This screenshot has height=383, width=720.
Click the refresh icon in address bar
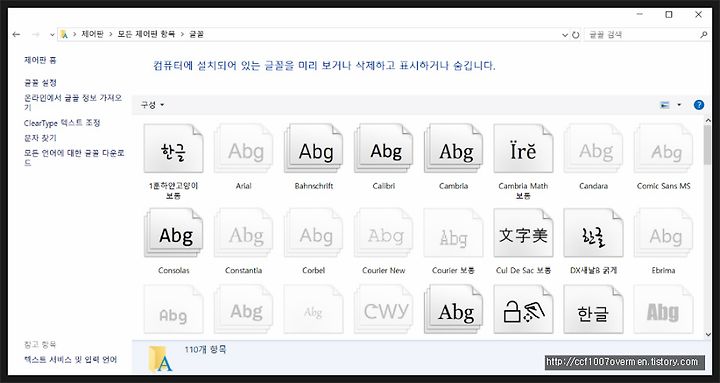pos(576,34)
